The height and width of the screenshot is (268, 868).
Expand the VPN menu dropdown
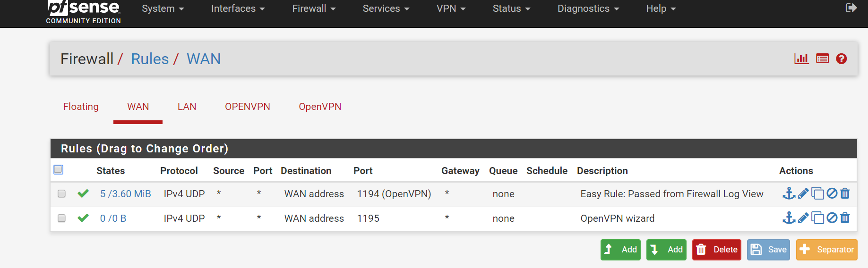pos(451,8)
